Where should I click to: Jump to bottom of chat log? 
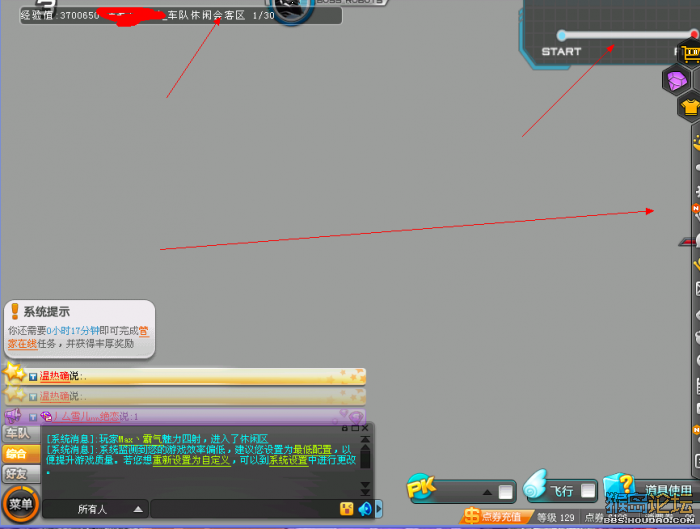[x=365, y=492]
